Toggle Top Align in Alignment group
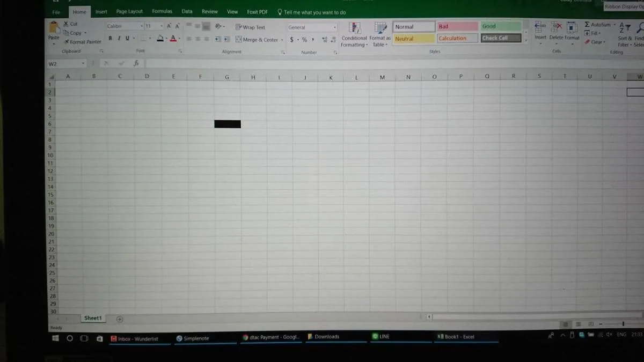This screenshot has height=362, width=644. coord(189,26)
